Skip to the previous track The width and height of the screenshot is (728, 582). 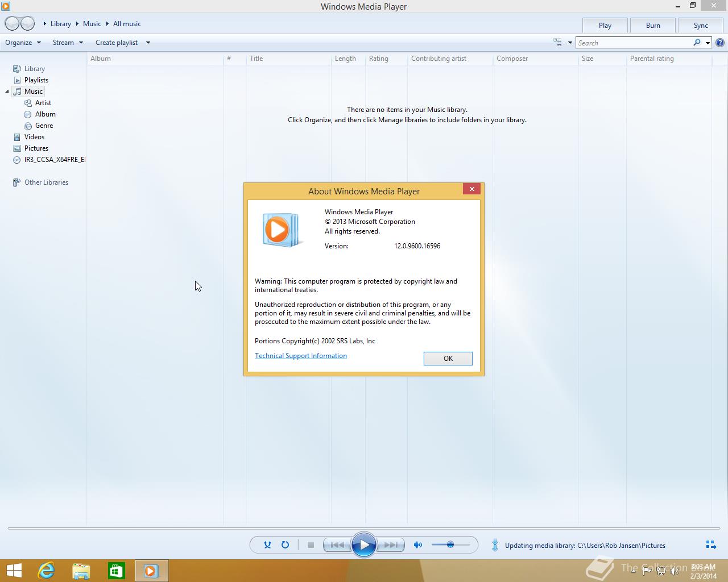337,545
